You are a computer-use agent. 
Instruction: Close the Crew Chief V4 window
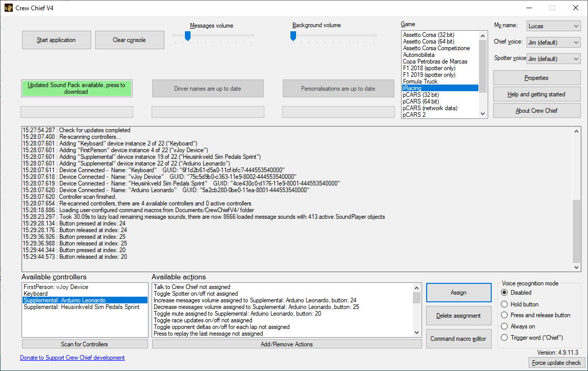[x=576, y=8]
